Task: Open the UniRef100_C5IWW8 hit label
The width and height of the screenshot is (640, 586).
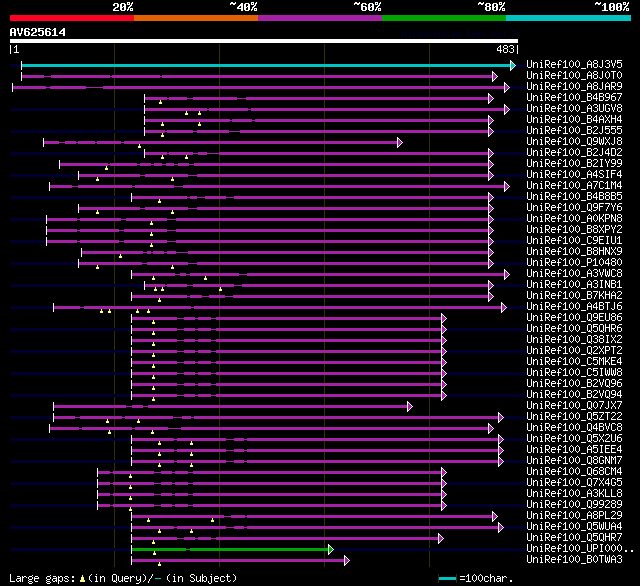Action: coord(574,373)
